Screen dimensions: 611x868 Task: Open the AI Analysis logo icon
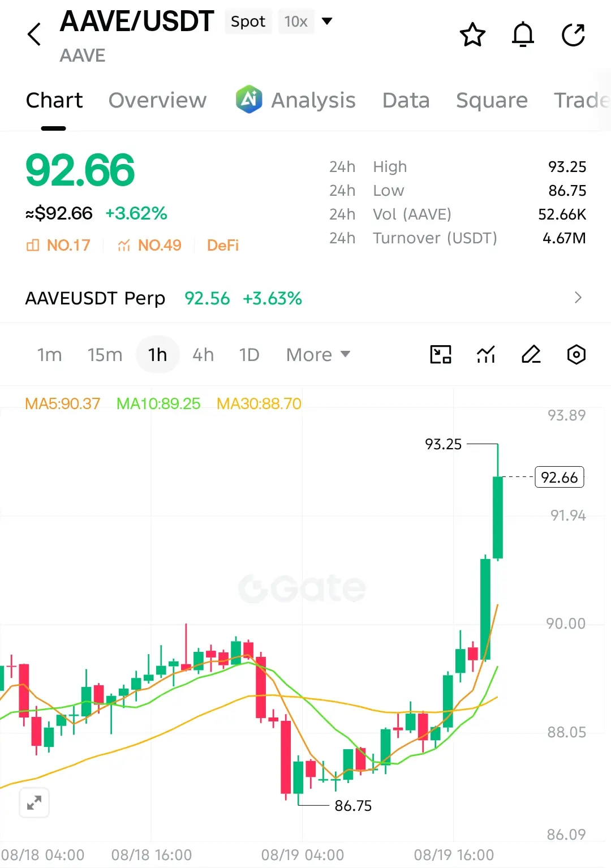pos(249,100)
